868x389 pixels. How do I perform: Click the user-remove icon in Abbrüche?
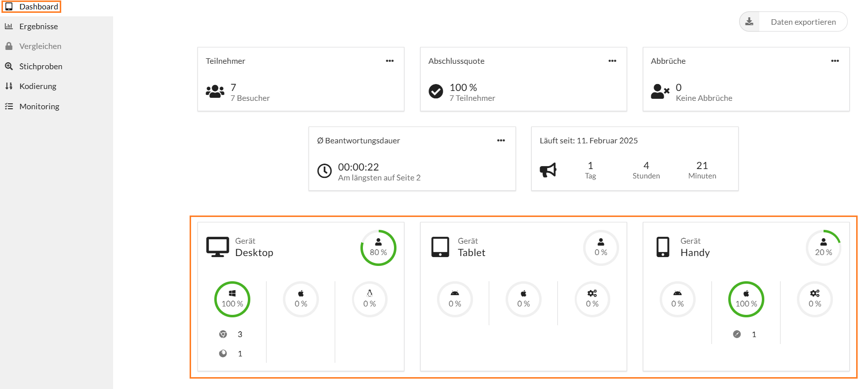660,91
